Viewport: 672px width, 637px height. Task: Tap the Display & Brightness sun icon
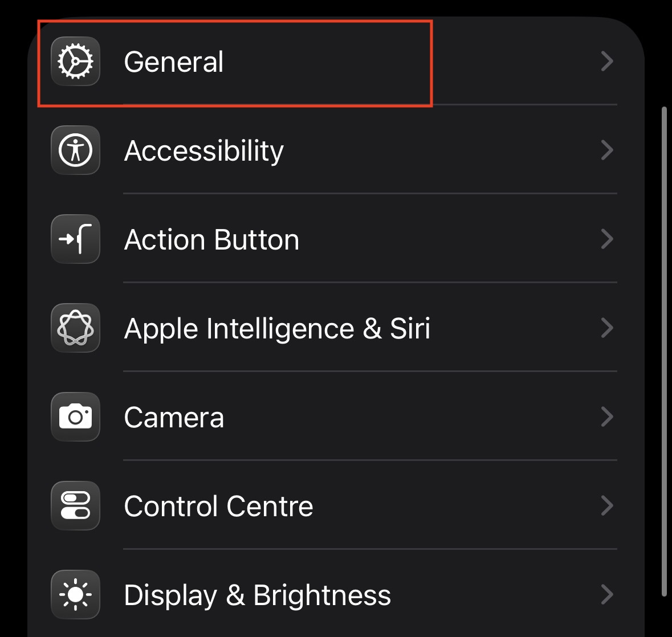[x=75, y=595]
